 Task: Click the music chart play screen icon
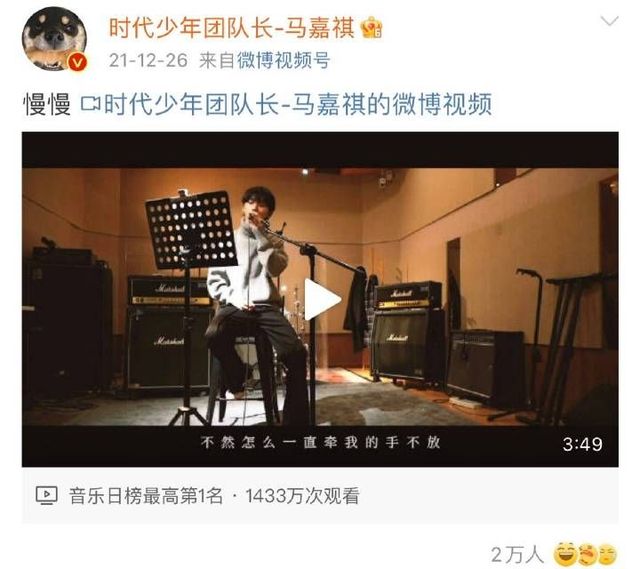46,496
